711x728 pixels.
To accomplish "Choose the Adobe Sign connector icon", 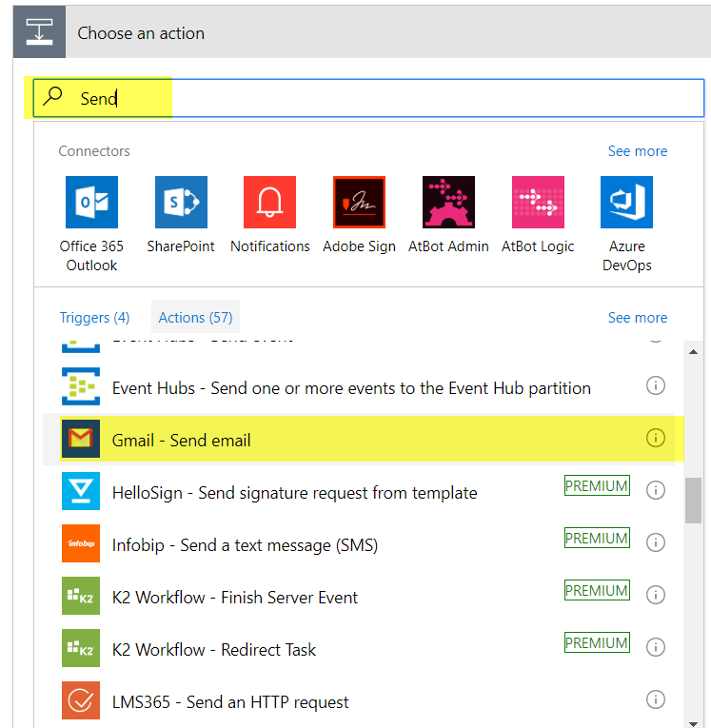I will coord(359,202).
